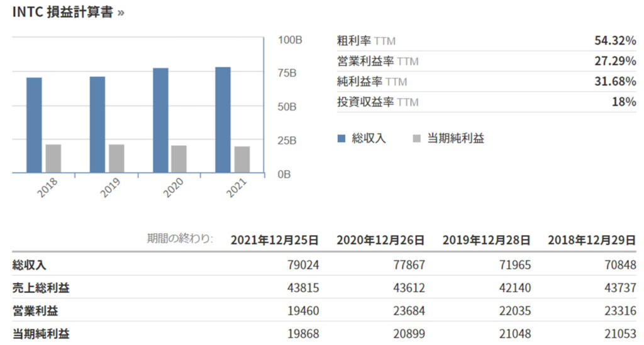Viewport: 644px width, 345px height.
Task: Click the 0B axis label
Action: 284,174
